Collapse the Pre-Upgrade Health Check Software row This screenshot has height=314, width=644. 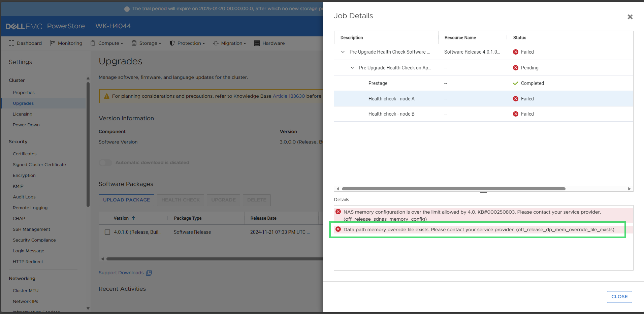point(343,52)
